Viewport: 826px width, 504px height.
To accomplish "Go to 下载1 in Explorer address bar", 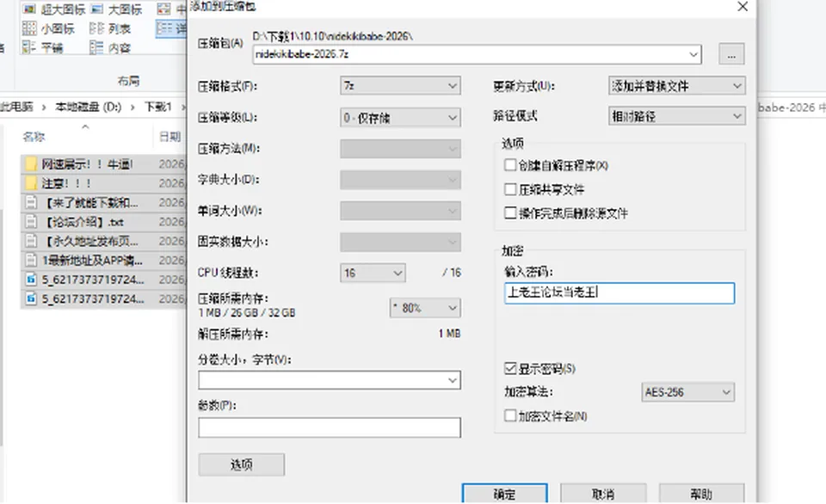I will [x=158, y=107].
